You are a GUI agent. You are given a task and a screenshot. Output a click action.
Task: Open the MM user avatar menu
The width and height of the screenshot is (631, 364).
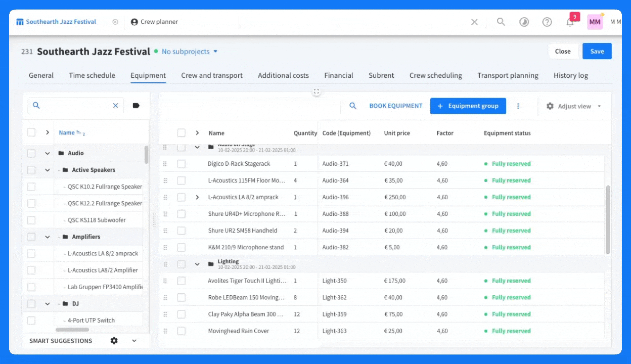point(595,22)
